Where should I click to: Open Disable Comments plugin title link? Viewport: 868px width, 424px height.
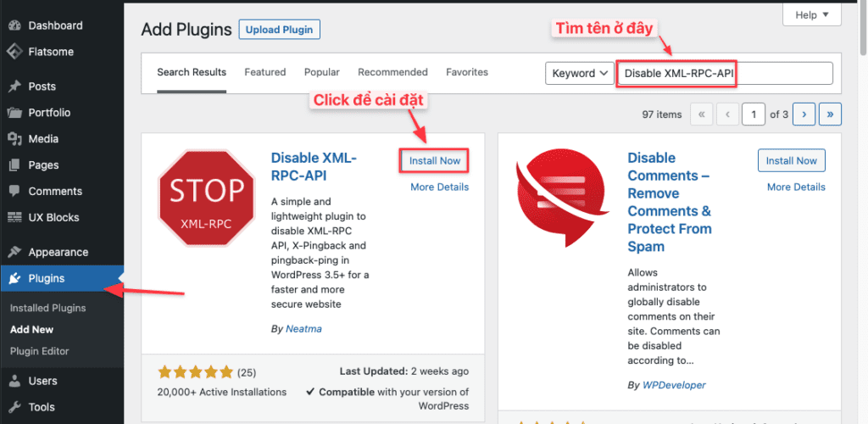tap(670, 202)
